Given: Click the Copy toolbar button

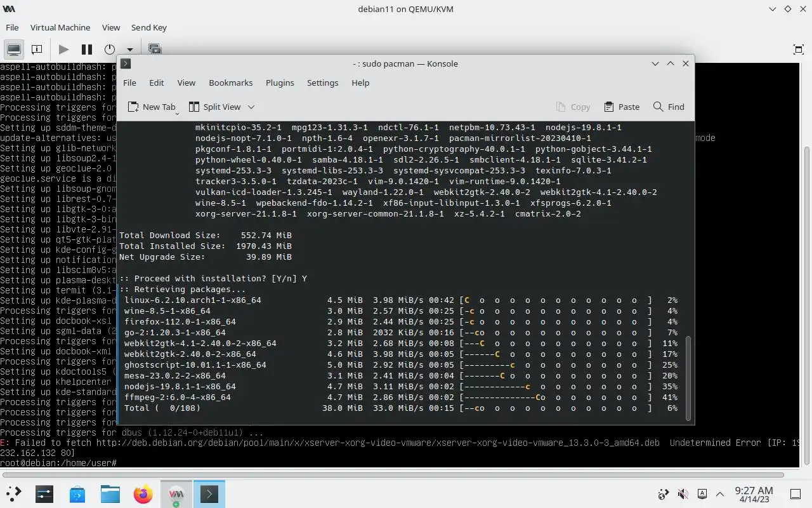Looking at the screenshot, I should pos(573,107).
